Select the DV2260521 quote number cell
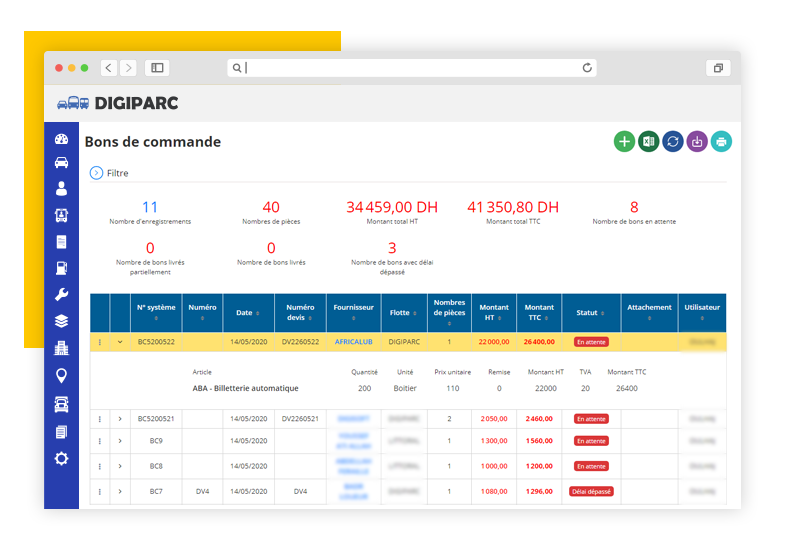The width and height of the screenshot is (785, 560). 300,419
